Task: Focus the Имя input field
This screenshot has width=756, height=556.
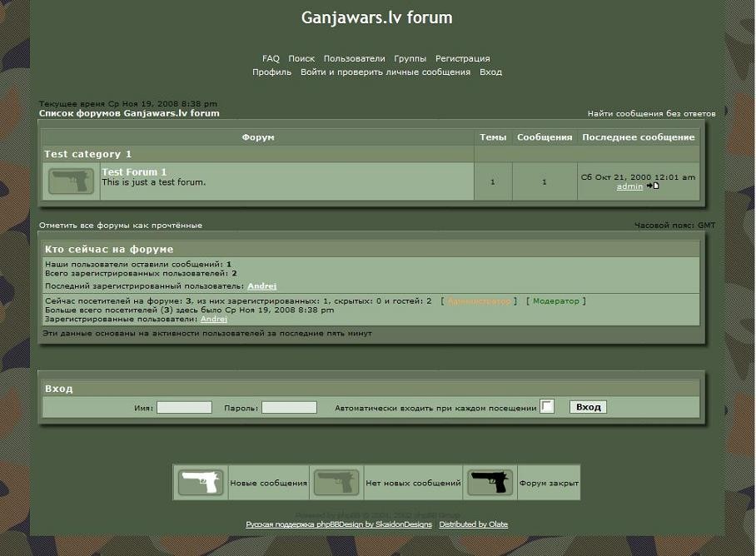Action: pos(184,408)
